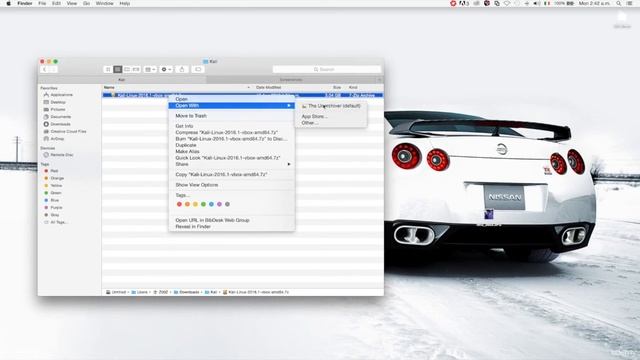
Task: Click the Finder search field
Action: (x=327, y=69)
